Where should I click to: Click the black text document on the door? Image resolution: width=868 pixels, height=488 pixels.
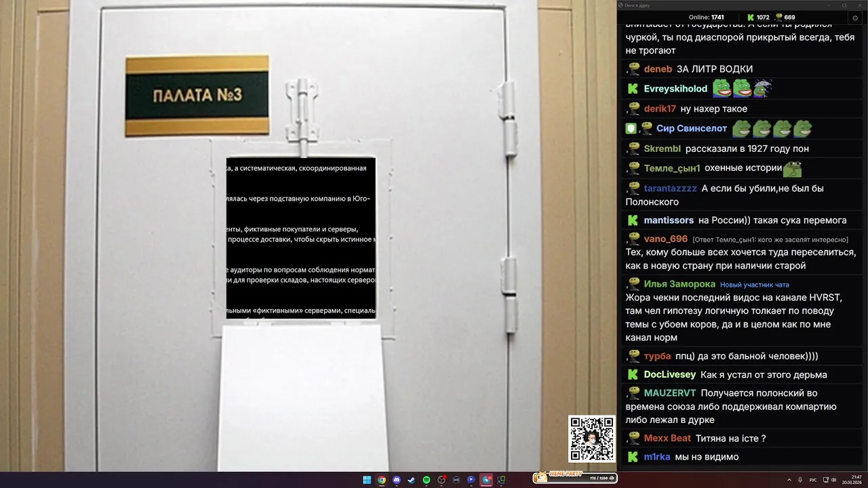(x=301, y=238)
